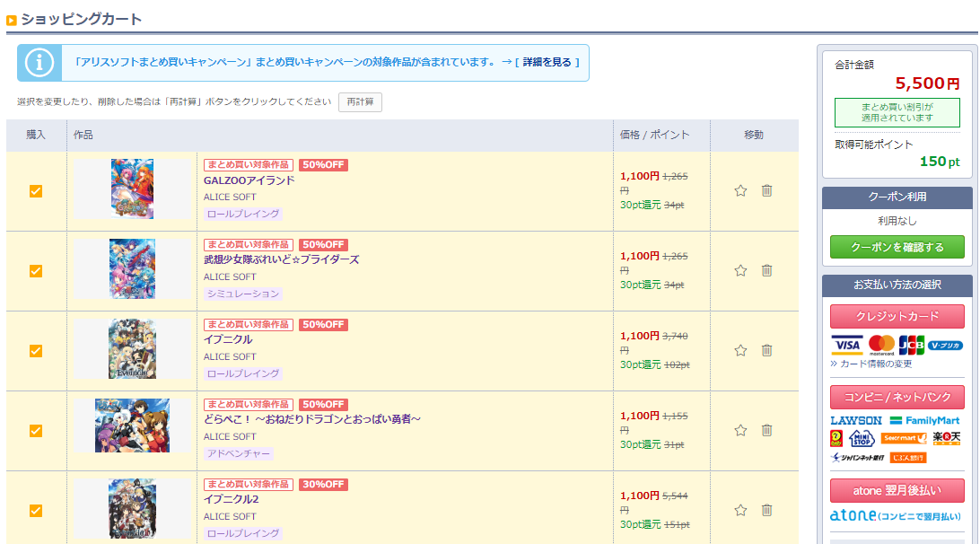Star icon in the イブニクル row
980x544 pixels.
click(x=740, y=351)
